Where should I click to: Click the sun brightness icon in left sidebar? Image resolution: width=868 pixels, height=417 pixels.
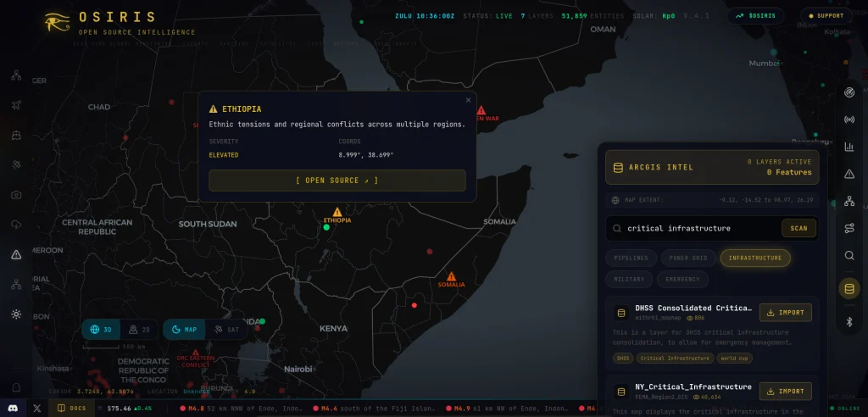pos(16,314)
